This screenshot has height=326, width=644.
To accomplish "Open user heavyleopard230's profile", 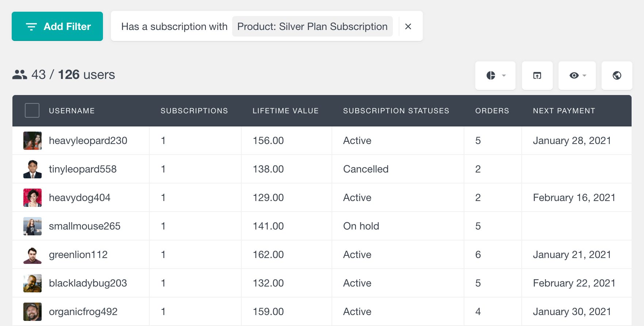I will (88, 141).
